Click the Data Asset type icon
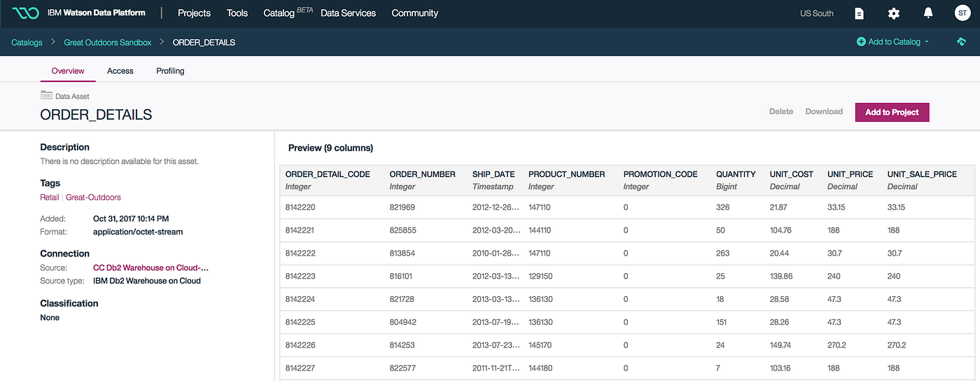Screen dimensions: 980x381 pos(46,95)
